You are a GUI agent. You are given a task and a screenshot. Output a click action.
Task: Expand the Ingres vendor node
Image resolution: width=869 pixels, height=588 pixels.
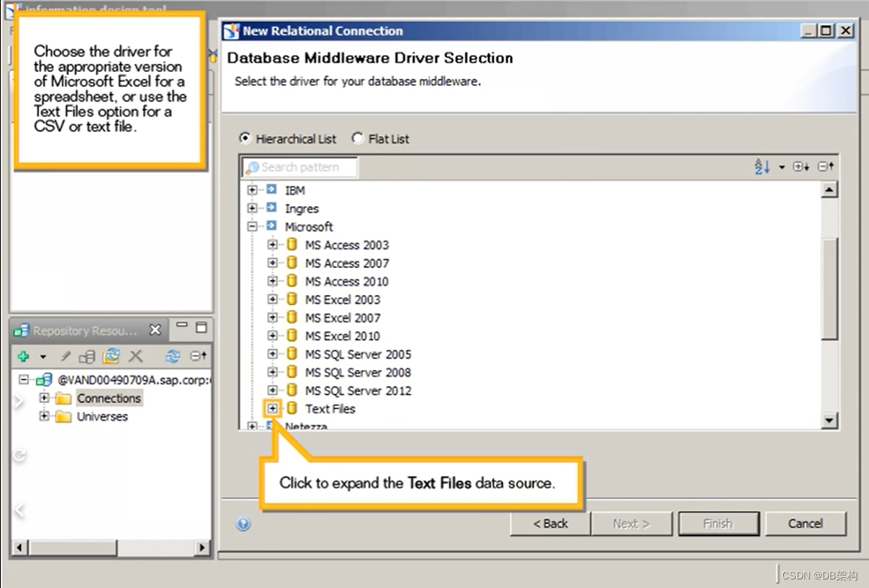click(252, 208)
